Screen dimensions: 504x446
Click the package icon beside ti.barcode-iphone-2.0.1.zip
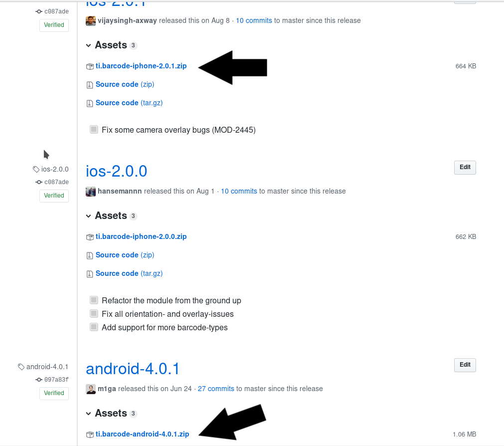(x=90, y=66)
